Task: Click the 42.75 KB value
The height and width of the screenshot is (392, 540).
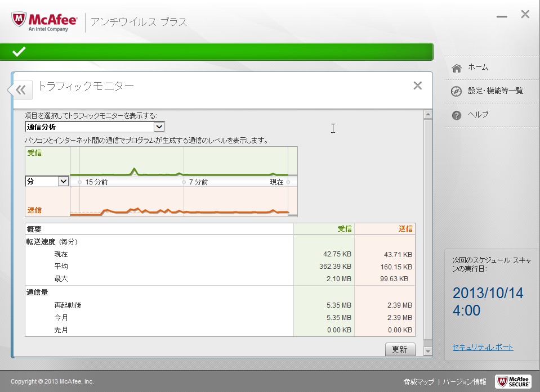Action: [337, 254]
